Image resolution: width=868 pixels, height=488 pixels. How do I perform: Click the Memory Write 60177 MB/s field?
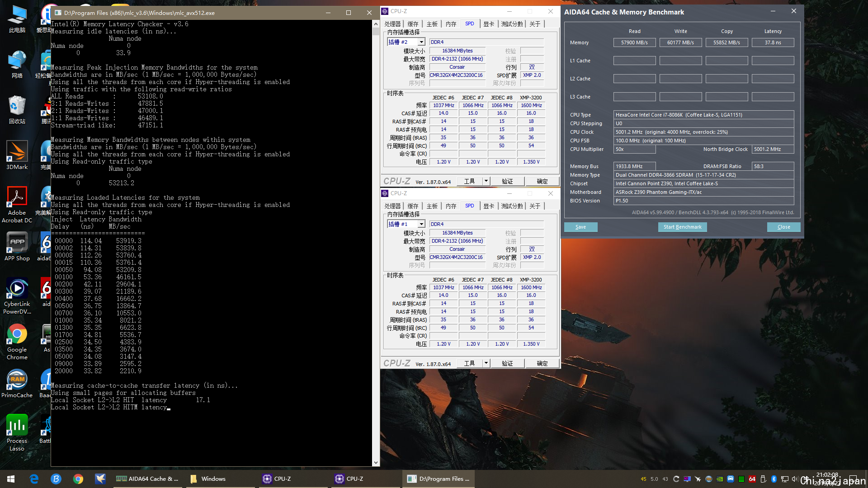[x=680, y=42]
